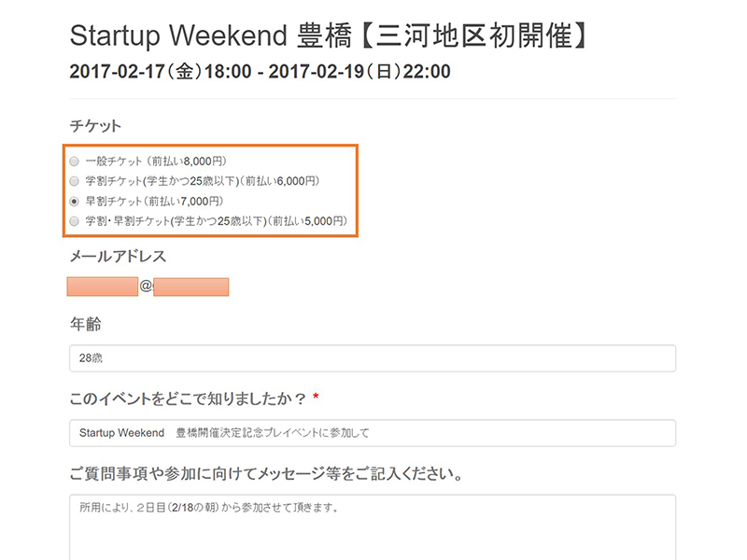Click the このイベントをどこで知りましたか label
Viewport: 747px width, 560px height.
[189, 399]
